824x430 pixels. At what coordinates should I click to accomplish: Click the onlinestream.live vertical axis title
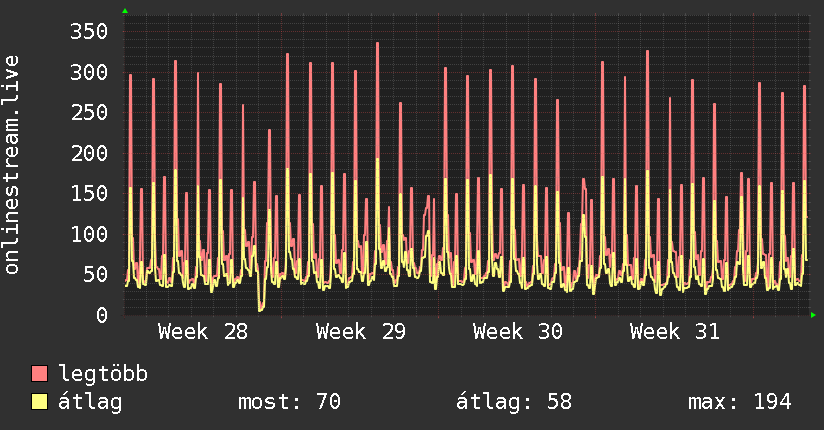[11, 165]
